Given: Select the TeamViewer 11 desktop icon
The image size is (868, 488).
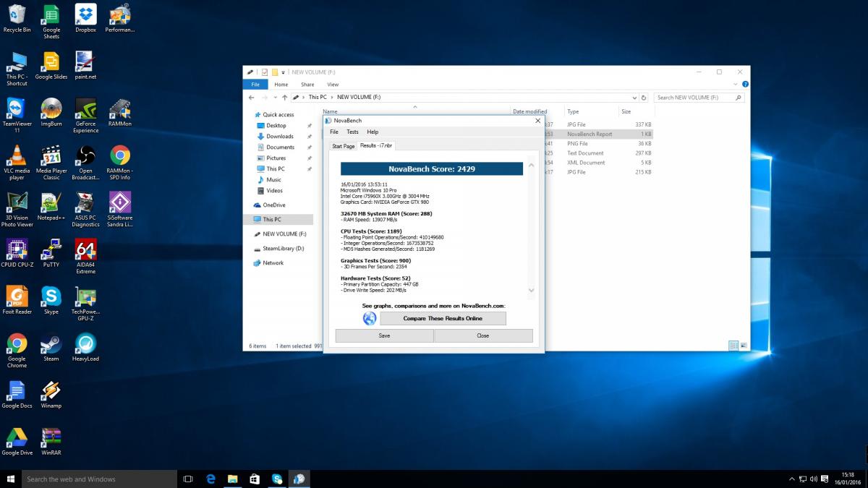Looking at the screenshot, I should coord(17,116).
